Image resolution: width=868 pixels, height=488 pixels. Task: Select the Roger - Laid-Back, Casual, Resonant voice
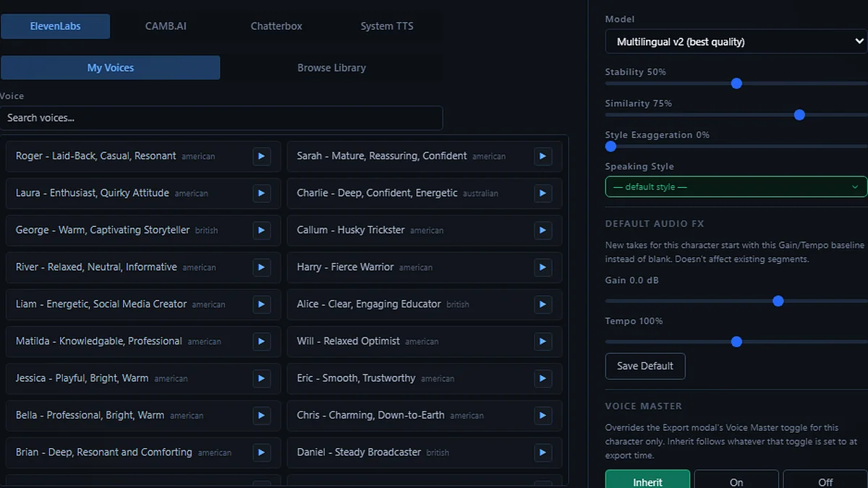coord(143,156)
